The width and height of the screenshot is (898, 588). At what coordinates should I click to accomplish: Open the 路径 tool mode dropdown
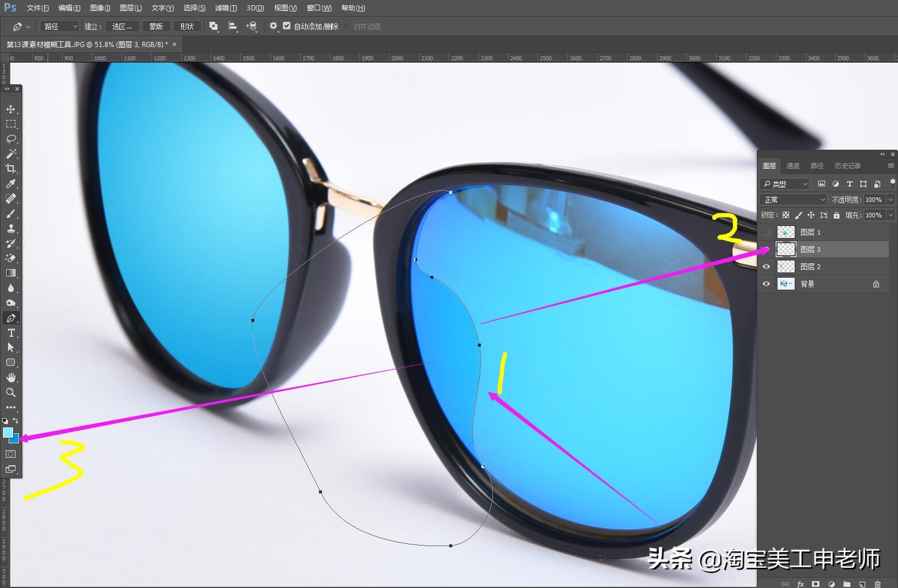60,26
